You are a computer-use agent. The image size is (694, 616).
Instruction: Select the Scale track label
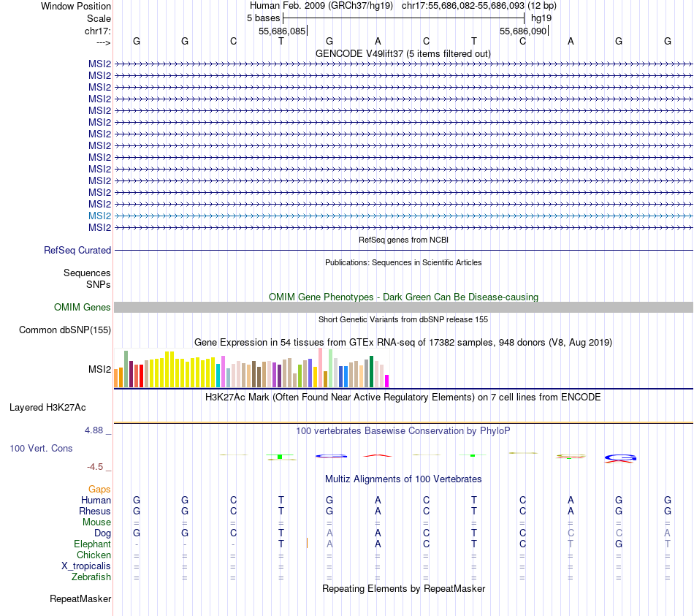tap(99, 18)
